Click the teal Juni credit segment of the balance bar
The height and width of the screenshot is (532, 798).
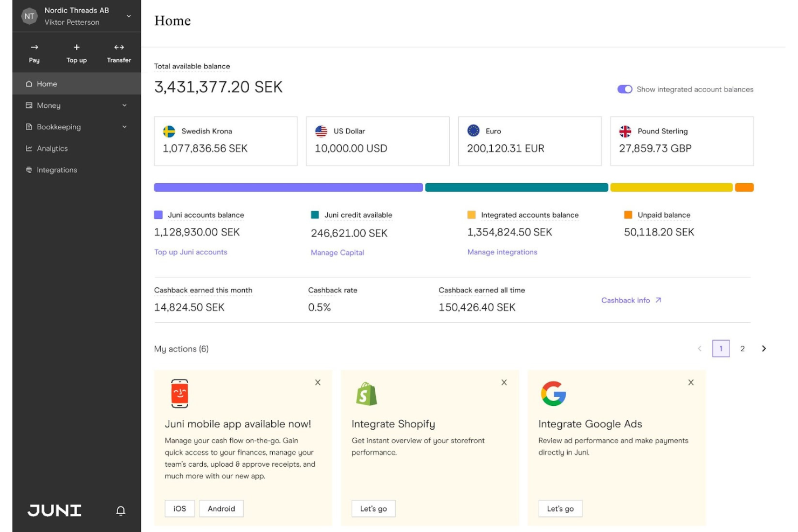517,187
